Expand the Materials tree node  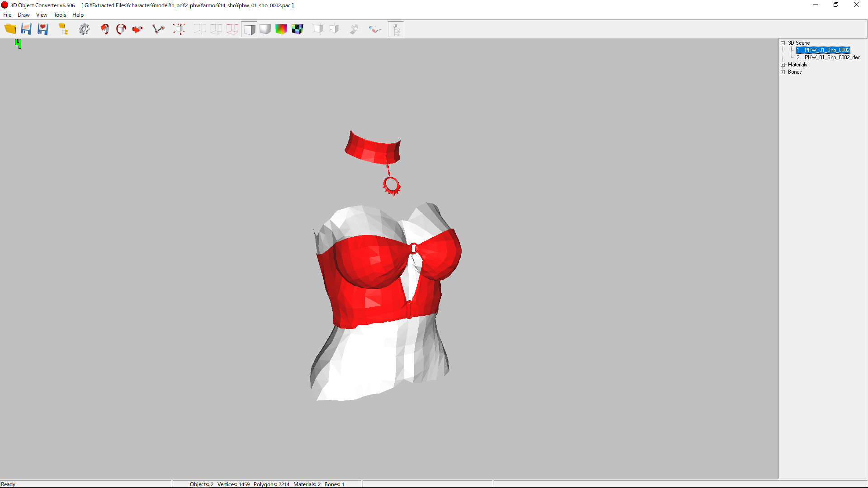point(783,65)
